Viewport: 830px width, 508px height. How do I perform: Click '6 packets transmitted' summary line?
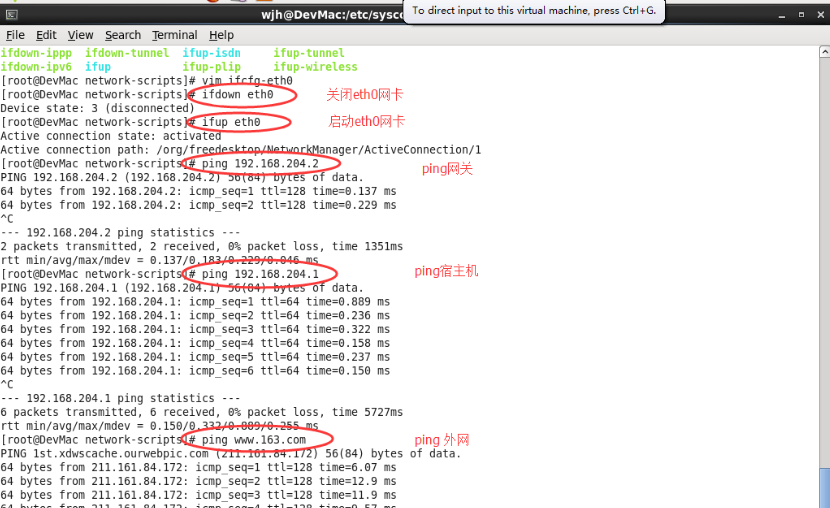pos(201,412)
